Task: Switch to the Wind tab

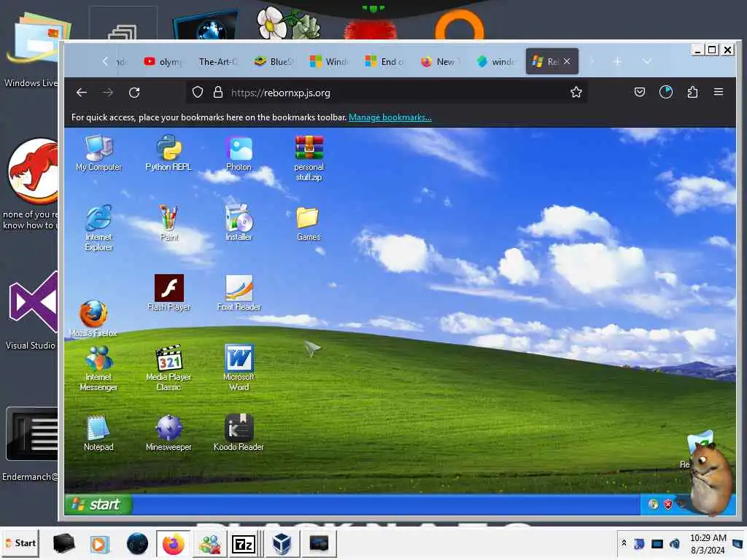Action: [x=329, y=61]
